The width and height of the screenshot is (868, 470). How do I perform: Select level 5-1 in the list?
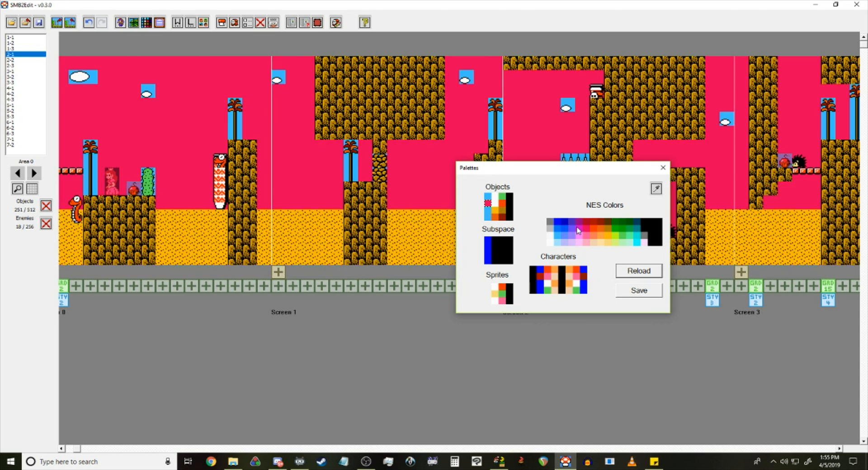point(26,105)
